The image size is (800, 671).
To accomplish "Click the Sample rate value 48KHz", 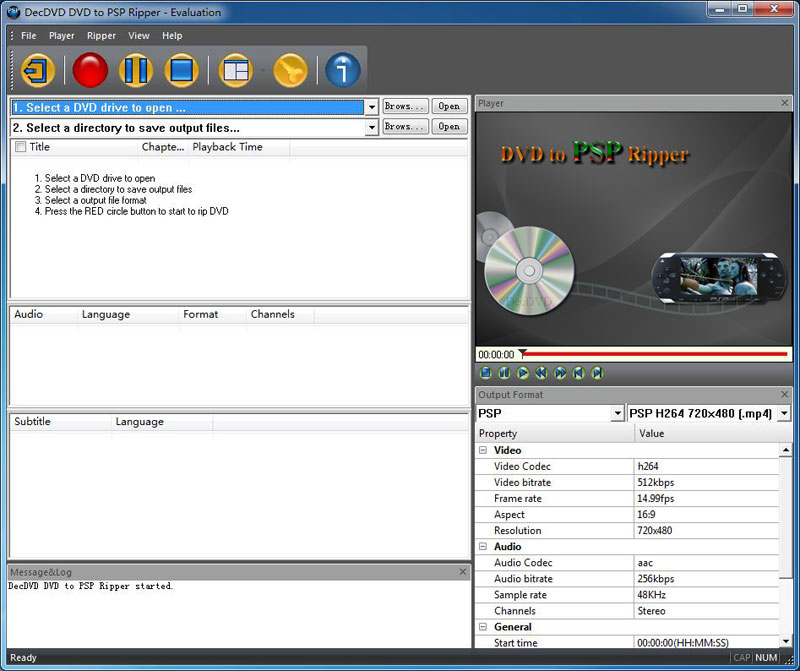I will tap(652, 595).
